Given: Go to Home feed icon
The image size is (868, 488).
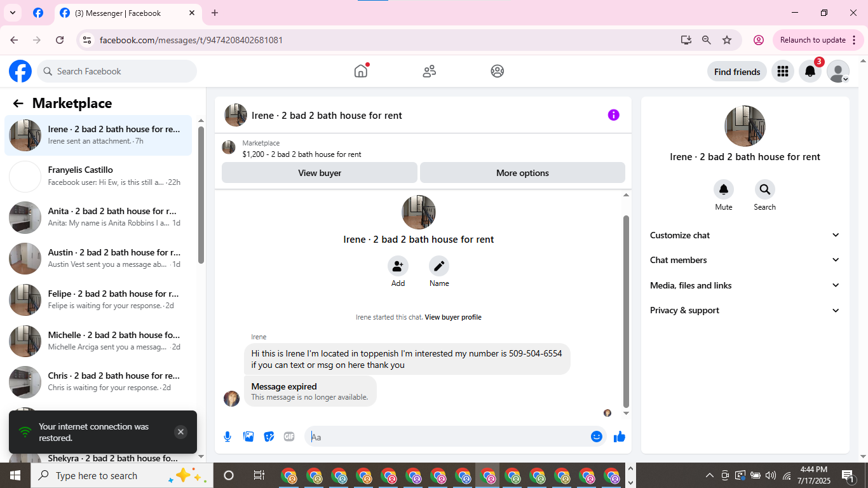Looking at the screenshot, I should click(x=361, y=71).
